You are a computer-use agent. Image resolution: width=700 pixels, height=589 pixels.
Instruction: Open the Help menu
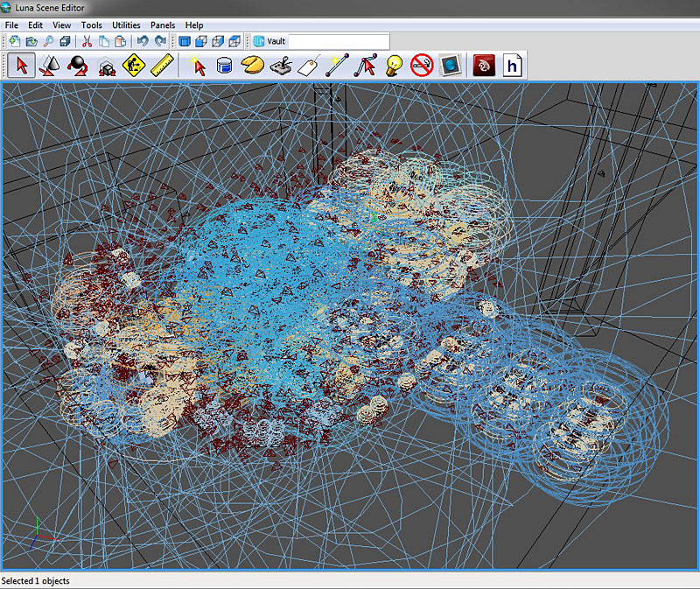194,25
